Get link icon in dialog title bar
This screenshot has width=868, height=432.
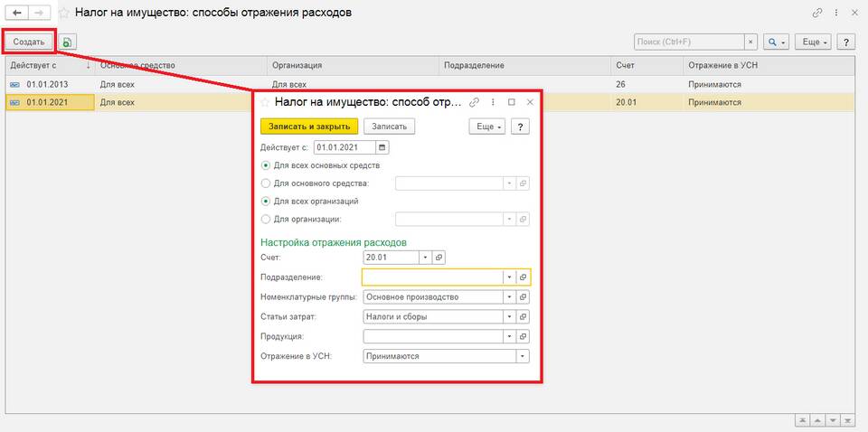click(x=473, y=102)
